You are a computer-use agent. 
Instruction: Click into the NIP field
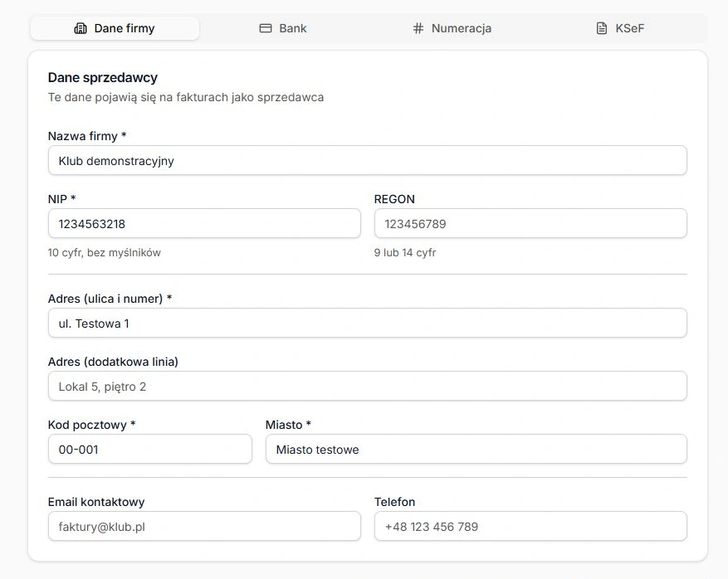204,224
